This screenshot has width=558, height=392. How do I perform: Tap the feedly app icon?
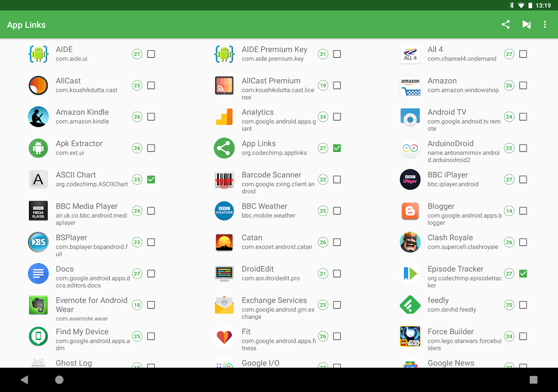(410, 305)
